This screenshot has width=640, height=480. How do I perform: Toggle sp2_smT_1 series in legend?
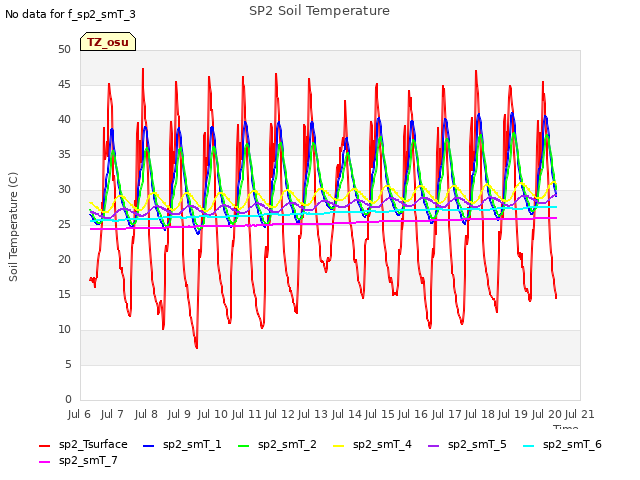[182, 444]
